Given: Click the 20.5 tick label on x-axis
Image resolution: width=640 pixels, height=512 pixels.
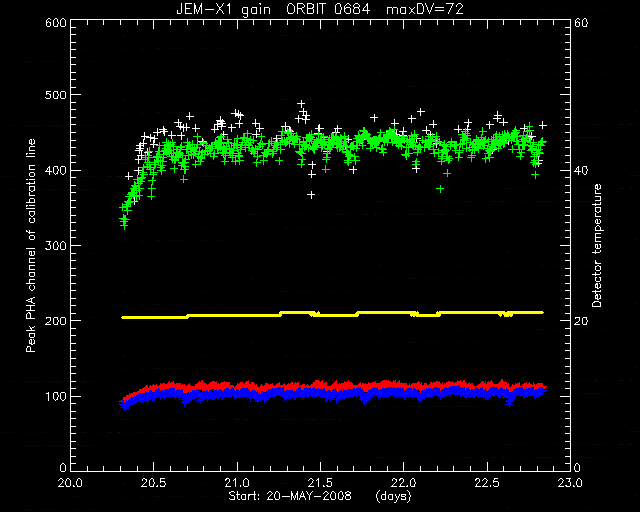Looking at the screenshot, I should point(153,483).
